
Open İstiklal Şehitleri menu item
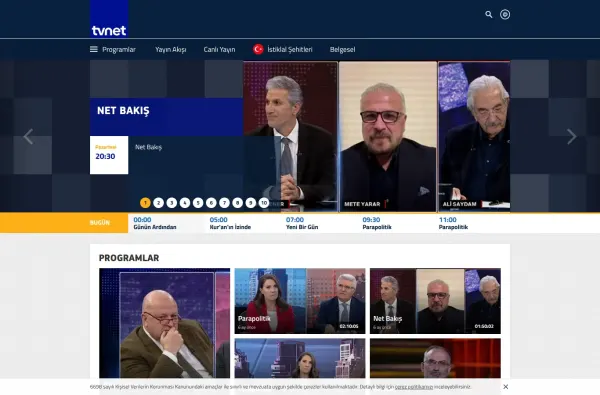click(x=290, y=49)
